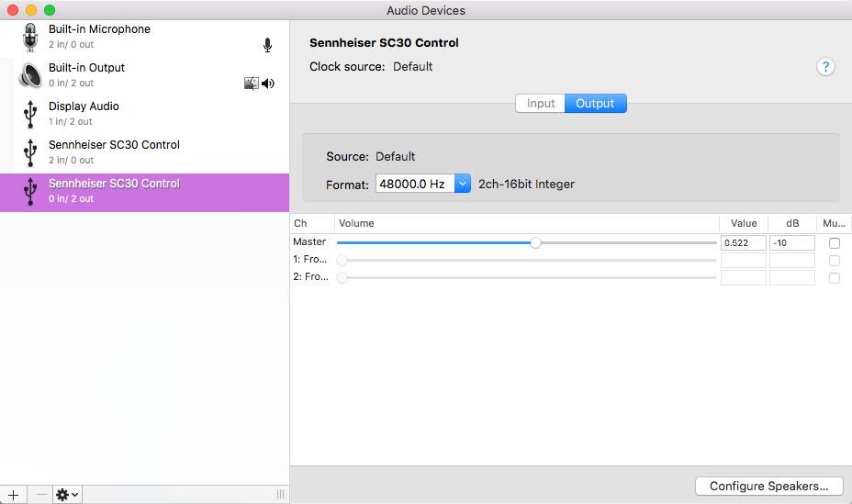This screenshot has width=852, height=504.
Task: Click the Master volume slider knob
Action: [535, 243]
